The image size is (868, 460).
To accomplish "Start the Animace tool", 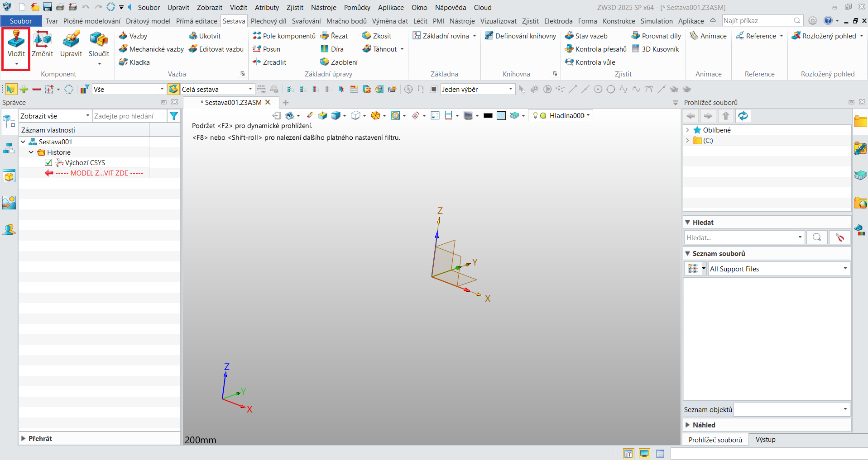I will (708, 36).
